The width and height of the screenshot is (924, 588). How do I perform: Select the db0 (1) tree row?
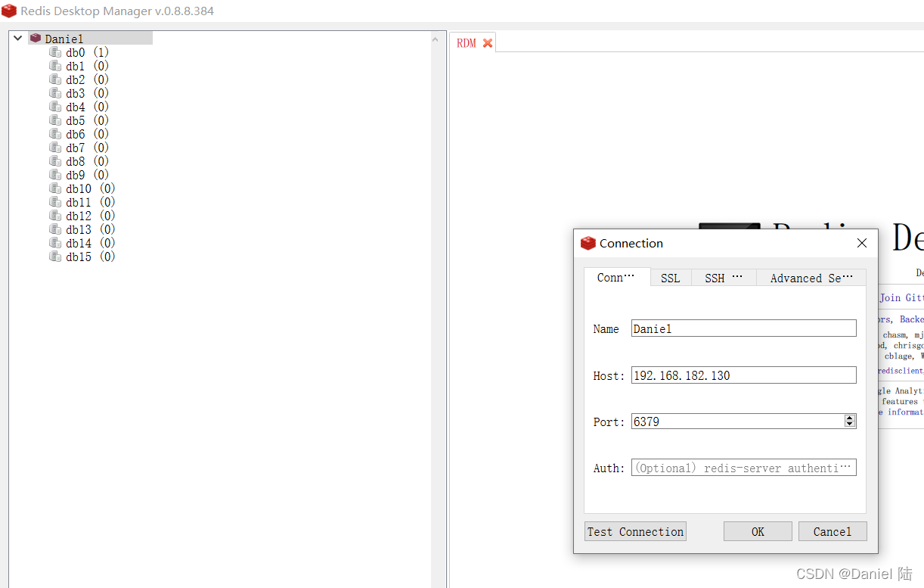[79, 52]
